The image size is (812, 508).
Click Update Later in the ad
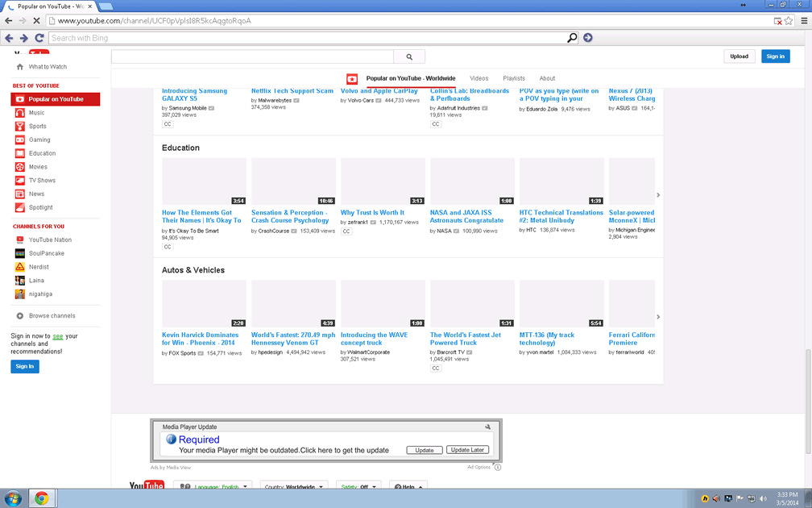click(467, 450)
